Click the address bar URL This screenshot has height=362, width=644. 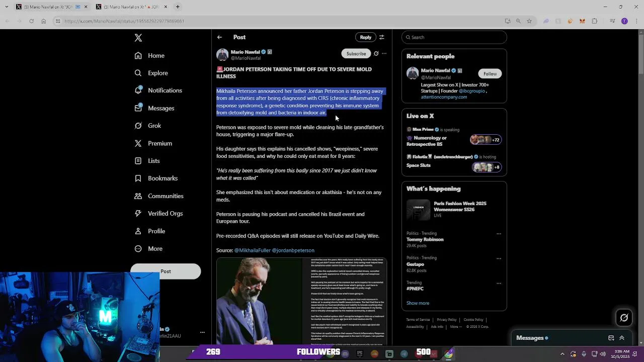(124, 21)
